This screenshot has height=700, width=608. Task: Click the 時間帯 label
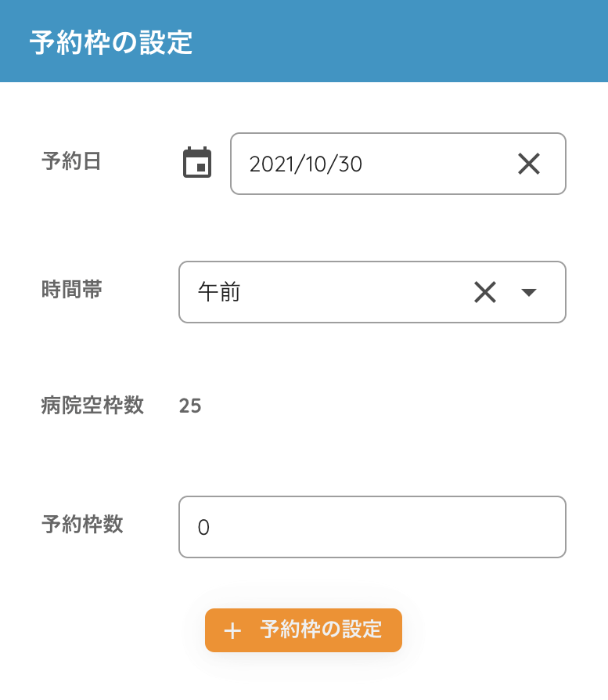71,290
